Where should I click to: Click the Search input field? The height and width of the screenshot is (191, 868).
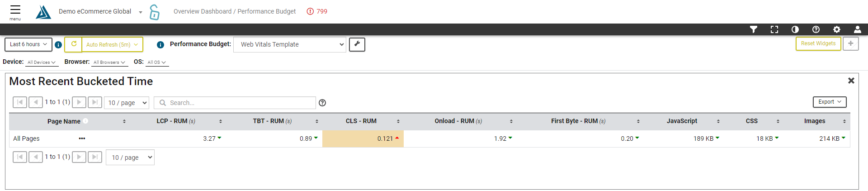coord(235,103)
